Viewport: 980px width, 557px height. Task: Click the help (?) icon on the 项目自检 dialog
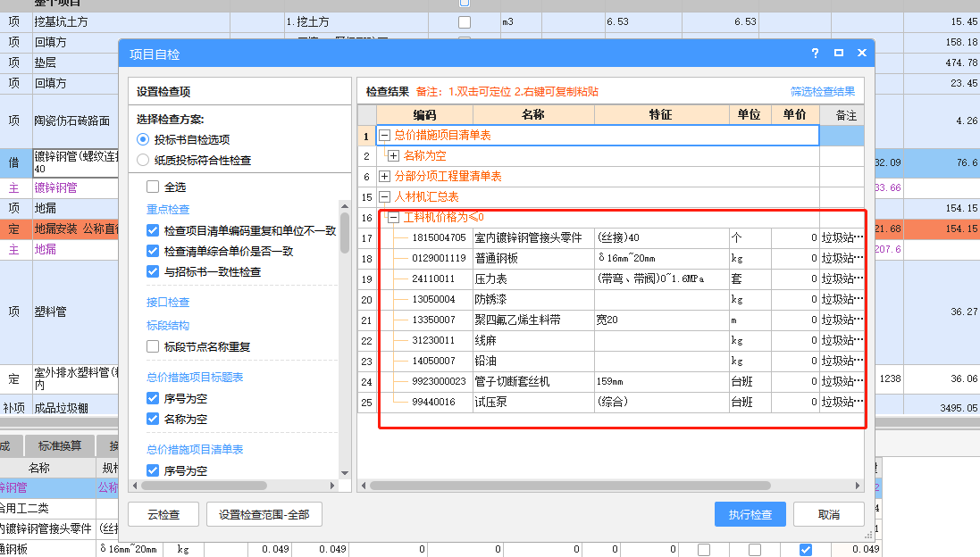[x=814, y=53]
